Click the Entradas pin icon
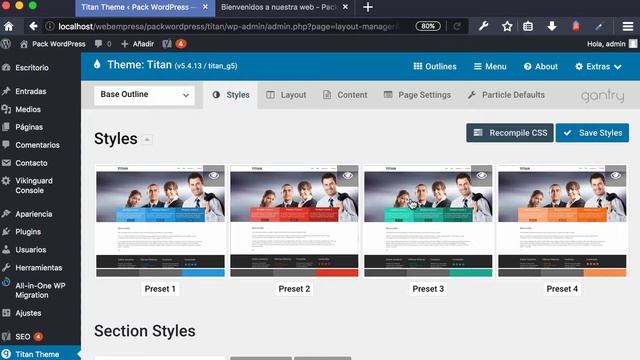 6,91
